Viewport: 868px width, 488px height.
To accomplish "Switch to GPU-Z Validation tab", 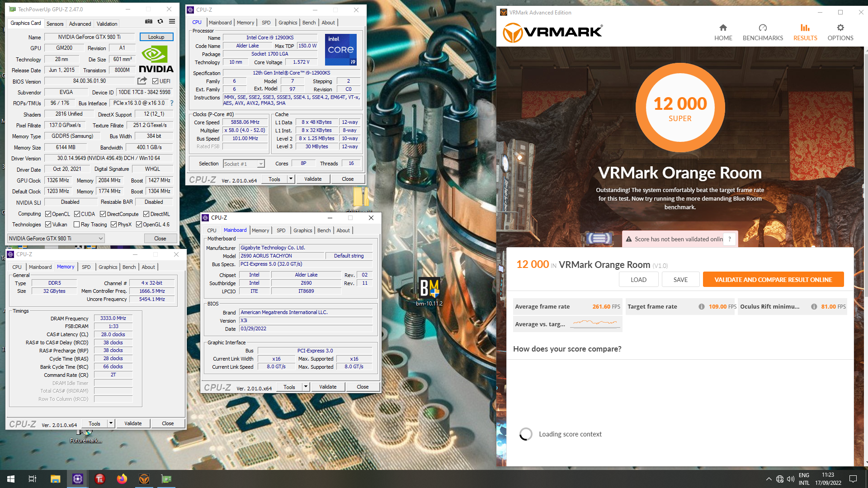I will pyautogui.click(x=107, y=24).
